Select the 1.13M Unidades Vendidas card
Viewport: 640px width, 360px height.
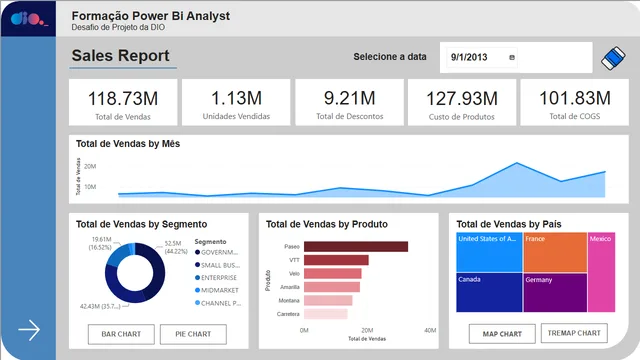236,102
